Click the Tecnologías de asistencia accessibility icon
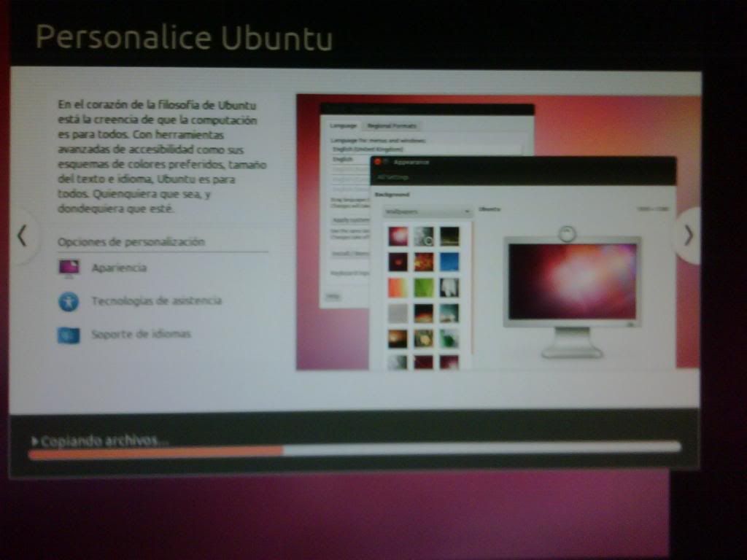The image size is (747, 560). point(69,301)
